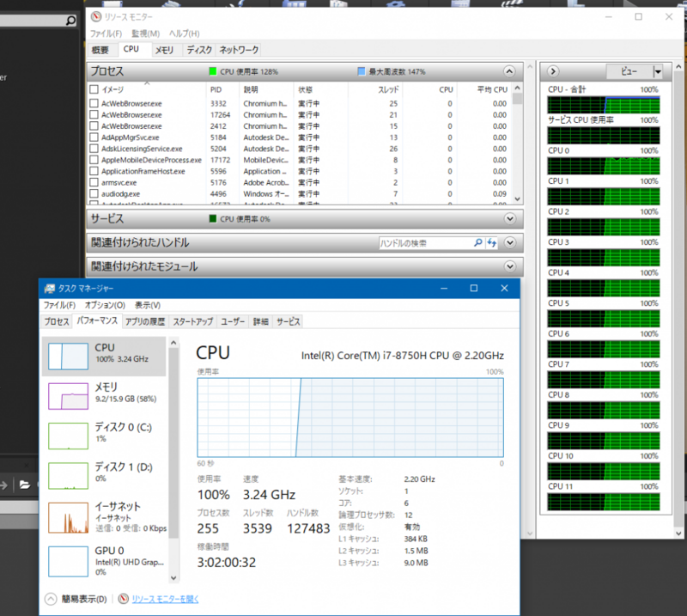Check audiodg.exe checkbox
The image size is (687, 616).
94,194
